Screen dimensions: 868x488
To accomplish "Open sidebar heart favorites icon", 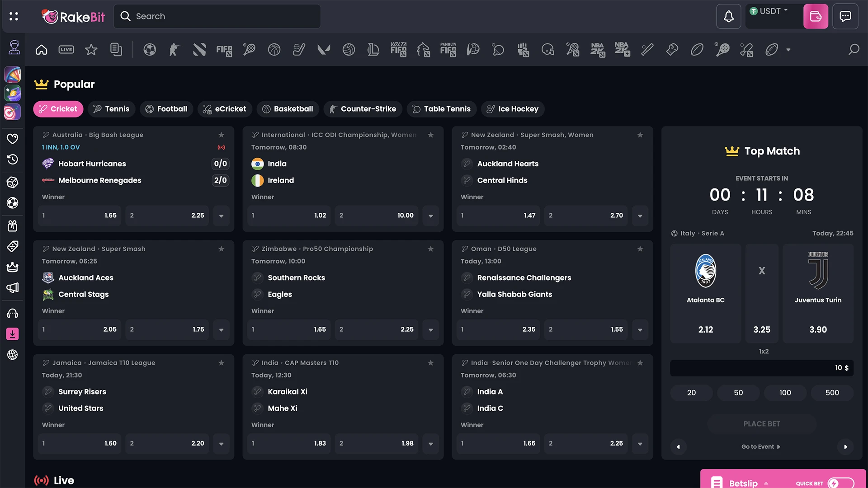I will tap(13, 139).
